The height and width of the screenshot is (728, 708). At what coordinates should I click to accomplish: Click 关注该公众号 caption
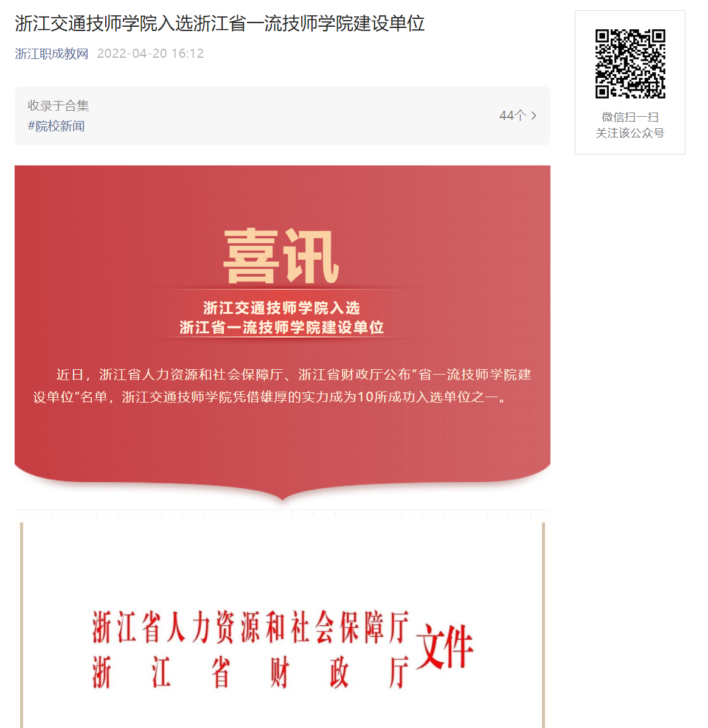[x=630, y=133]
